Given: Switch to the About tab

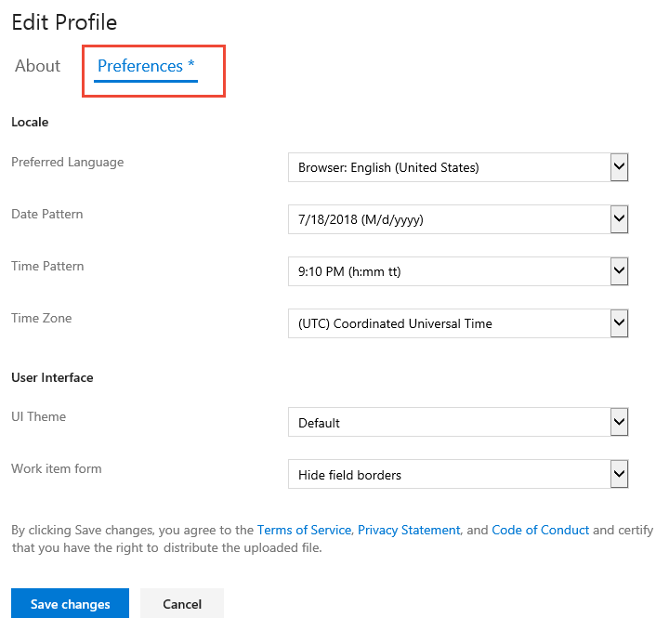Looking at the screenshot, I should 37,66.
